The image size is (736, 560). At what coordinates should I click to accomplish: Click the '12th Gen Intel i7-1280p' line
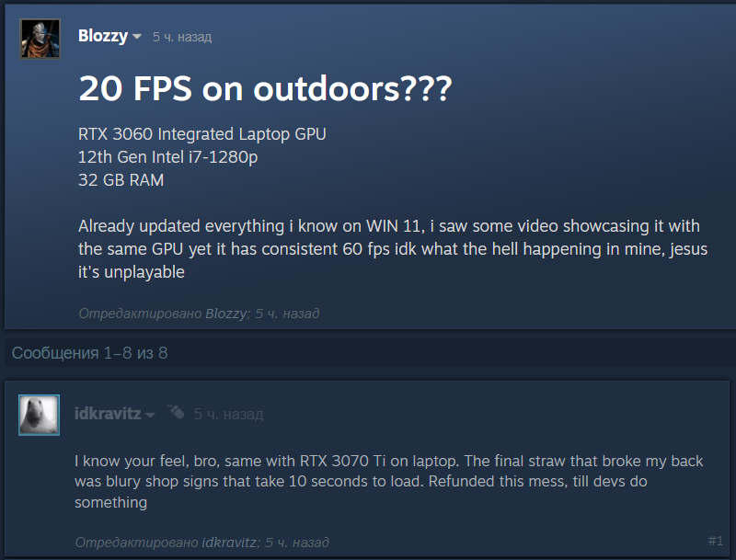click(x=168, y=157)
